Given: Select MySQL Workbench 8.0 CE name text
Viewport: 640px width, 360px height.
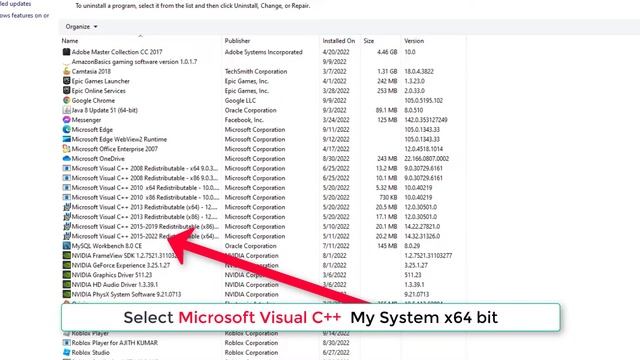Looking at the screenshot, I should pyautogui.click(x=107, y=246).
